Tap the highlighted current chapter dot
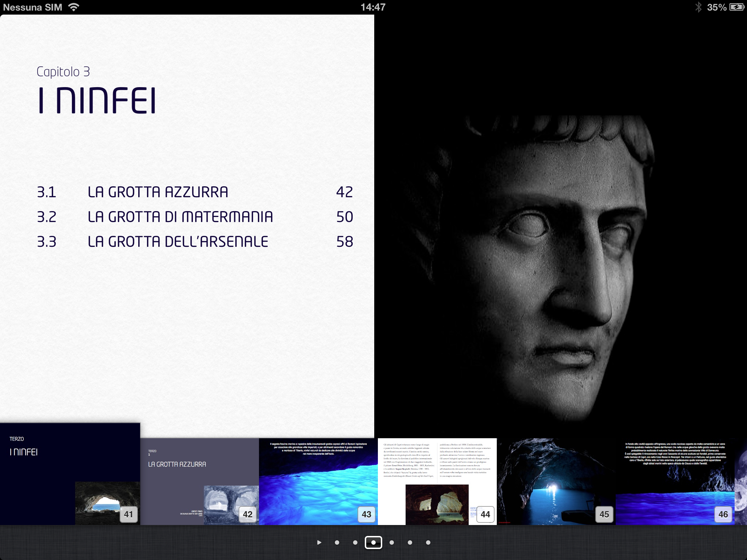 373,542
